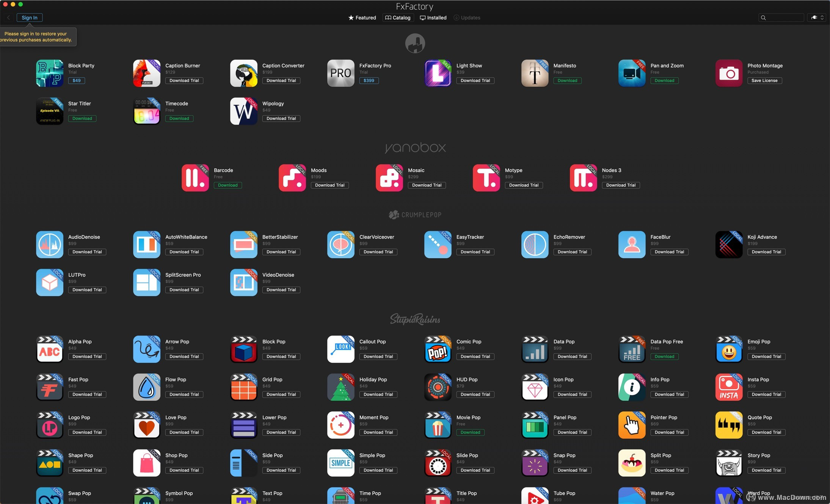
Task: Select the Koji Advance icon
Action: pos(729,245)
